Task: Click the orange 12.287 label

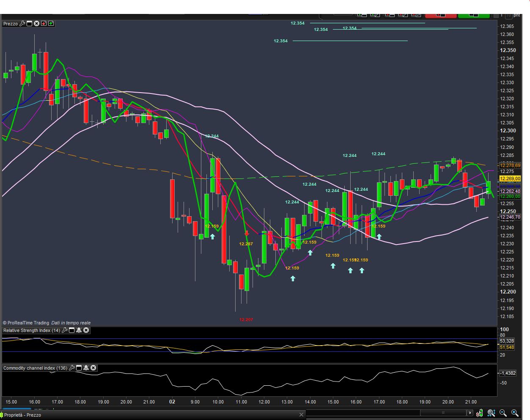Action: pos(246,244)
